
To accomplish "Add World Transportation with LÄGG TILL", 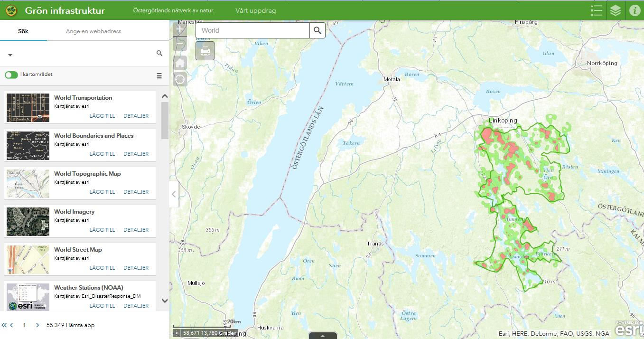I will pos(102,116).
